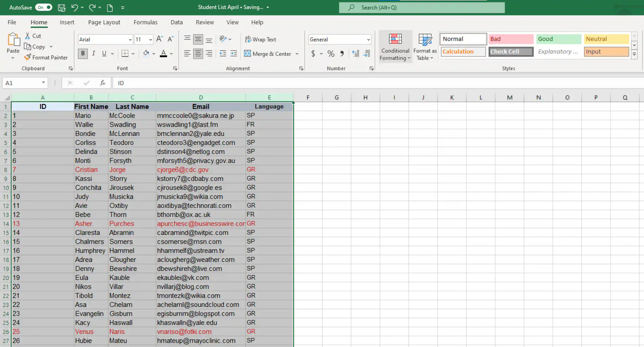
Task: Expand the Name Box dropdown arrow
Action: coord(43,83)
